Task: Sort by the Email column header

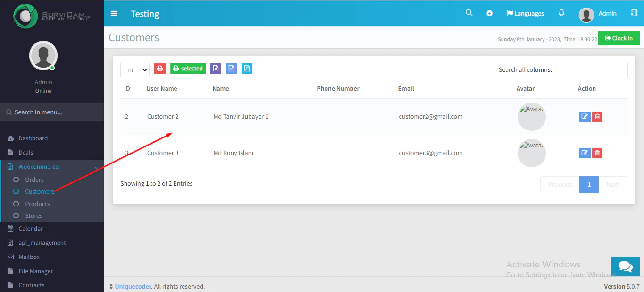Action: coord(406,88)
